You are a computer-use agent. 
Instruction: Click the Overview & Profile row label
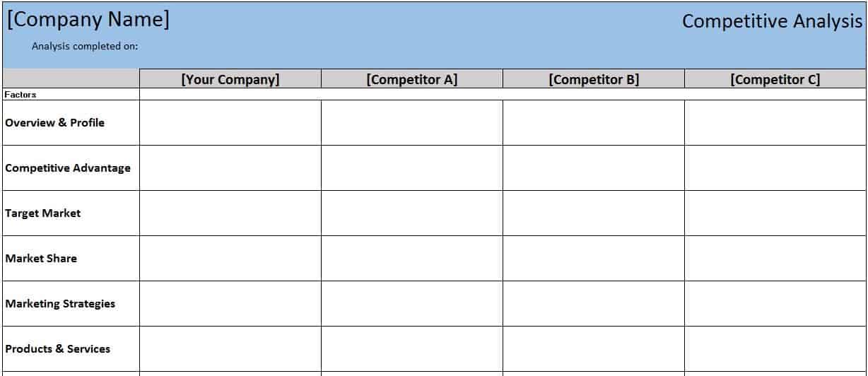point(54,122)
